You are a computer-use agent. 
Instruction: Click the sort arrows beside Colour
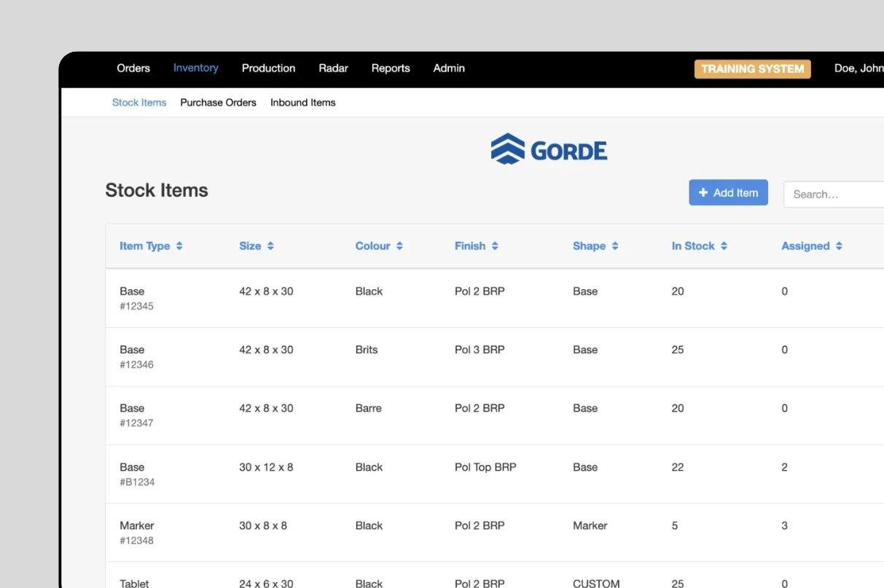(x=399, y=246)
